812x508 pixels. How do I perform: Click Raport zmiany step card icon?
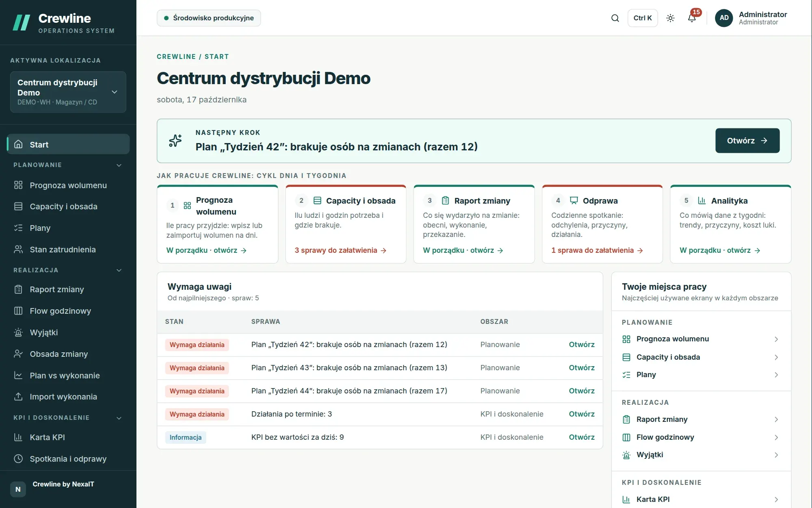tap(445, 200)
